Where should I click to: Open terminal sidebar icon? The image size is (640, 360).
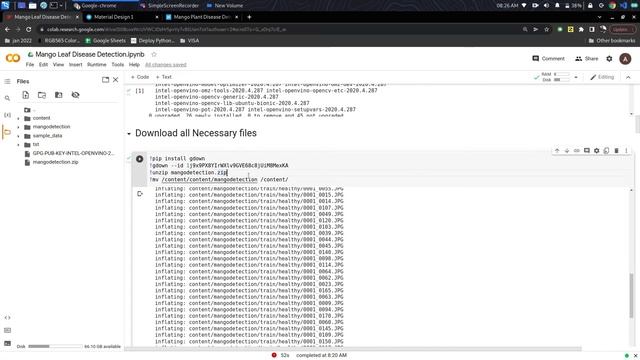tap(7, 343)
